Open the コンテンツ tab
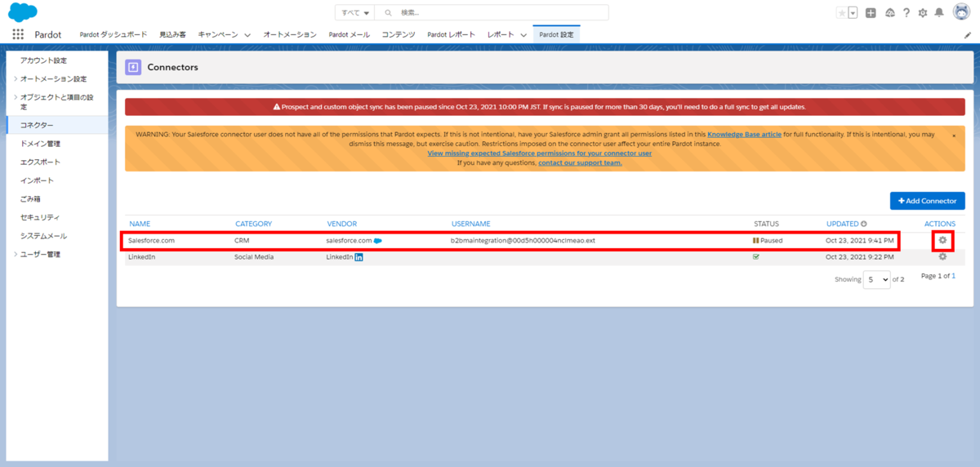The height and width of the screenshot is (467, 980). [x=399, y=34]
